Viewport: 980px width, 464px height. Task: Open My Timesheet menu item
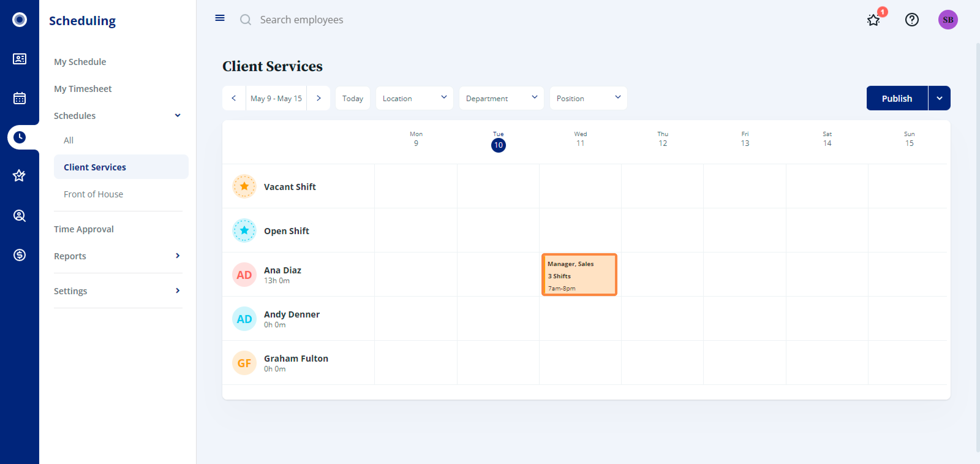[x=83, y=89]
